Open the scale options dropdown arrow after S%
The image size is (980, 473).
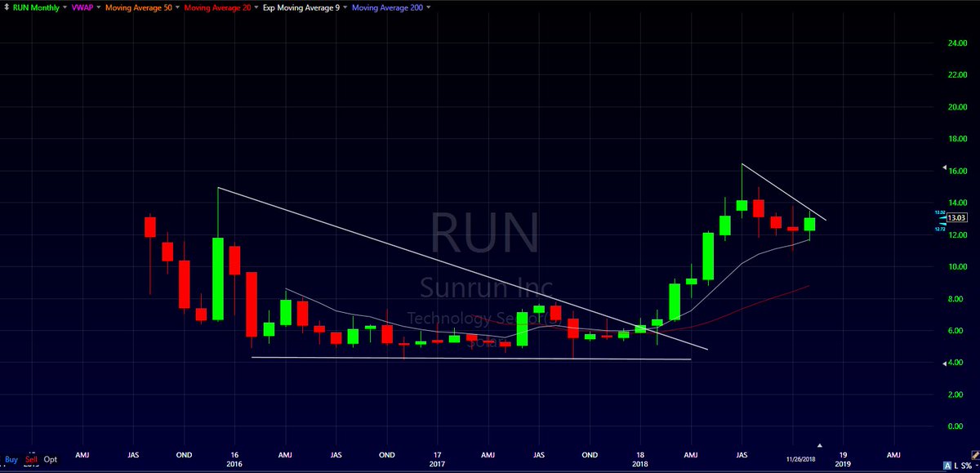(x=977, y=466)
